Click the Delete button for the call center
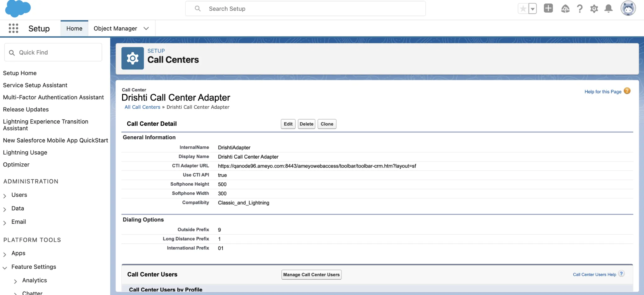The image size is (644, 295). pyautogui.click(x=306, y=124)
